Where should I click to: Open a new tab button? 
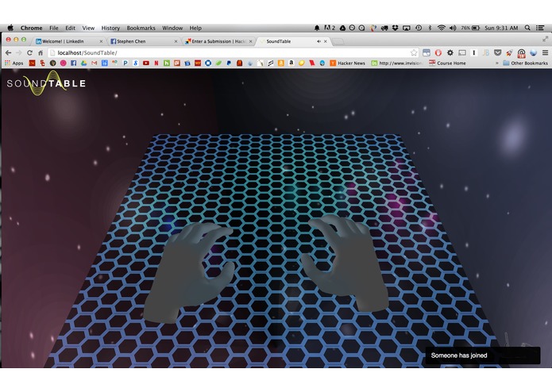(x=338, y=41)
